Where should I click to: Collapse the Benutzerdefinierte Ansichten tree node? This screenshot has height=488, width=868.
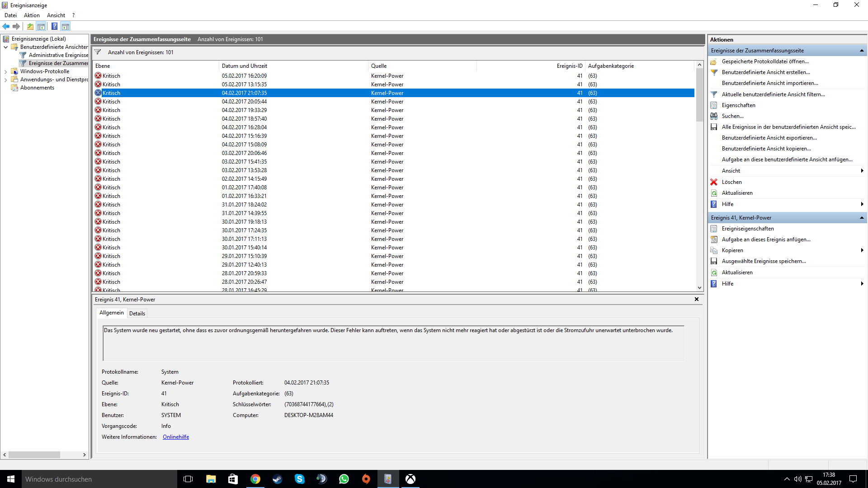pos(5,47)
